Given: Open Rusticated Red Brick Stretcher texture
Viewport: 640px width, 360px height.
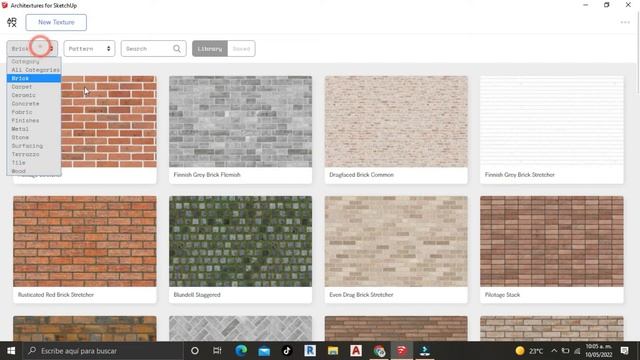Looking at the screenshot, I should click(x=84, y=249).
